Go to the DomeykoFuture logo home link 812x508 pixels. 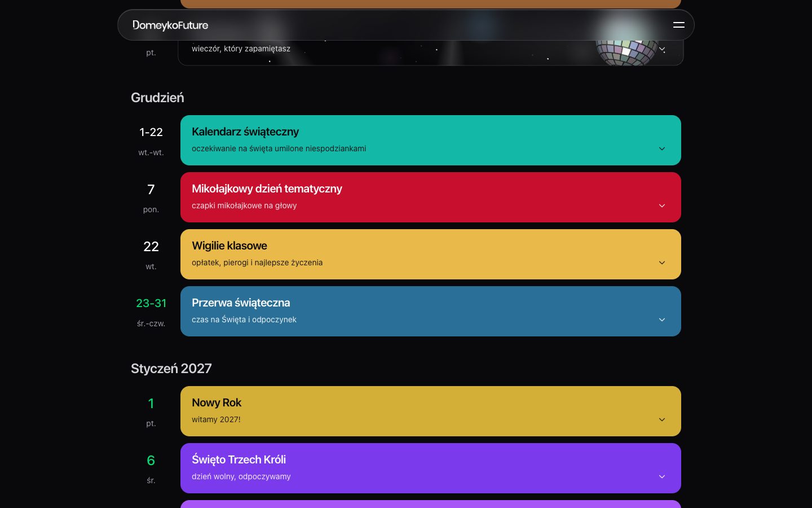pos(170,25)
